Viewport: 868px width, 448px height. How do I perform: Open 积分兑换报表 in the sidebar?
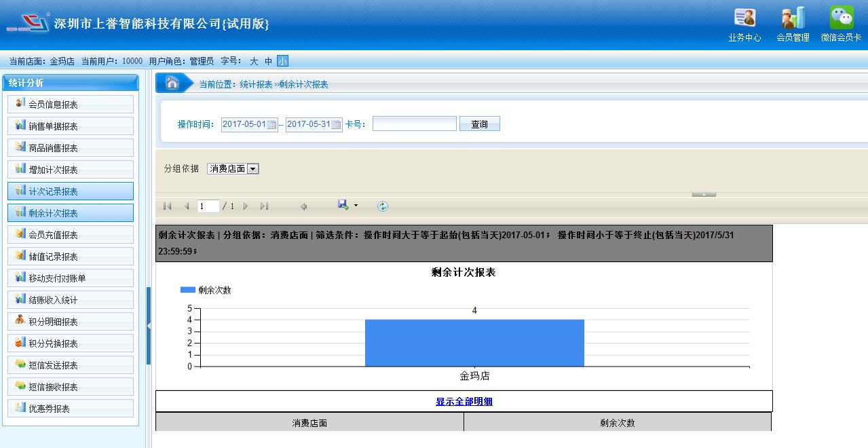click(71, 343)
